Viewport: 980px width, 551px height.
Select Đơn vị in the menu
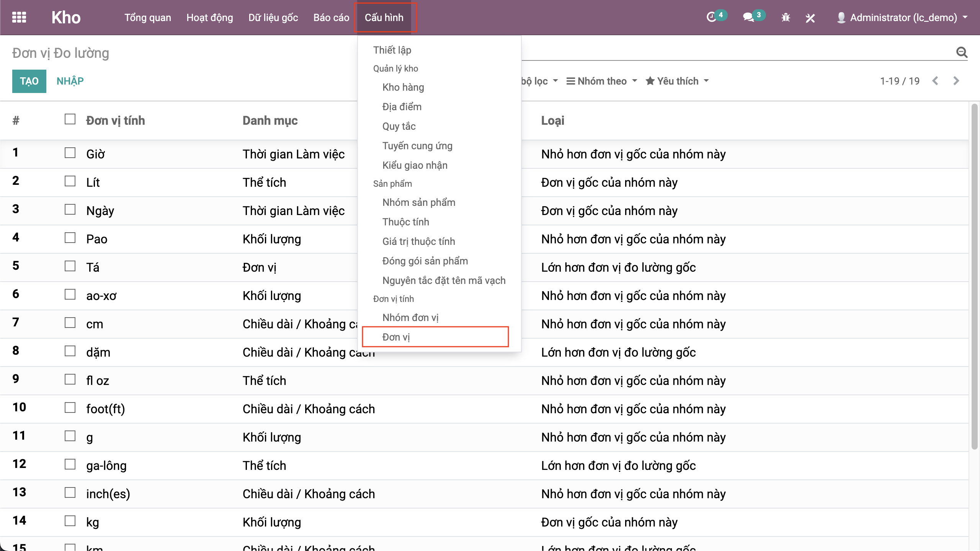[x=396, y=337]
